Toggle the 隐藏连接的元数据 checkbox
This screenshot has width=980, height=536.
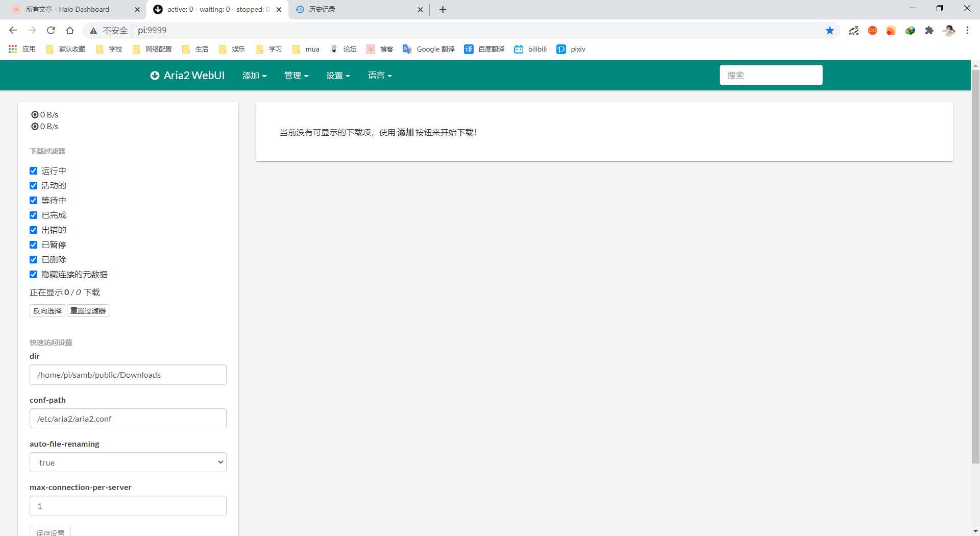pyautogui.click(x=33, y=274)
